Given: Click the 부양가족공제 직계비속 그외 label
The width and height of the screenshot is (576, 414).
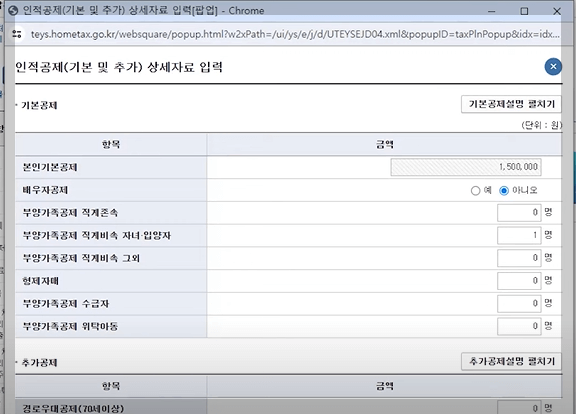Looking at the screenshot, I should coord(81,259).
